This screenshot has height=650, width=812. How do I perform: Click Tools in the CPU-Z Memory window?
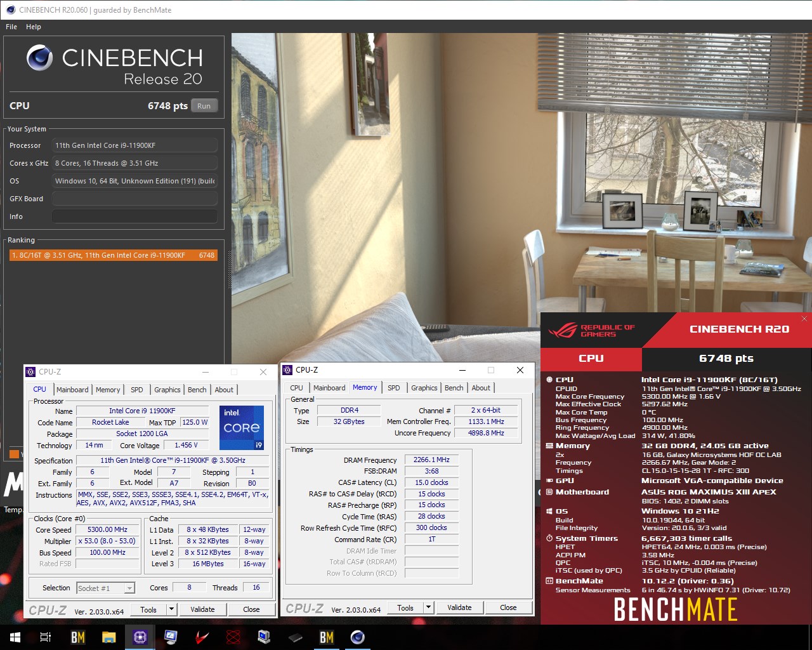pos(405,607)
